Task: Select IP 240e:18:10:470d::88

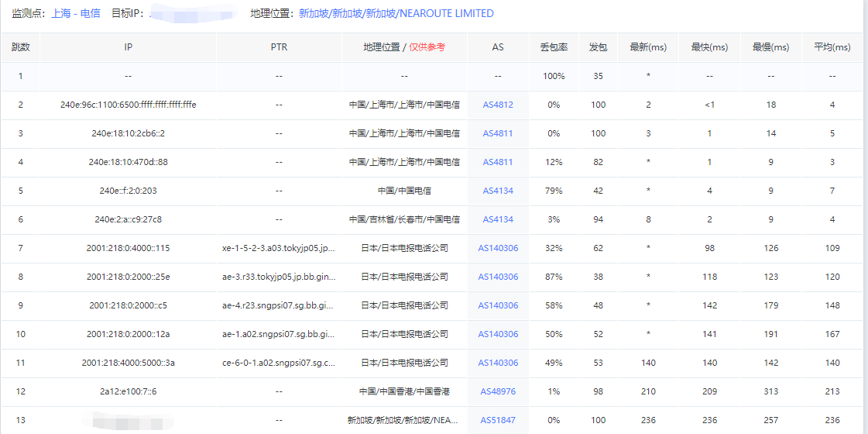Action: (x=129, y=162)
